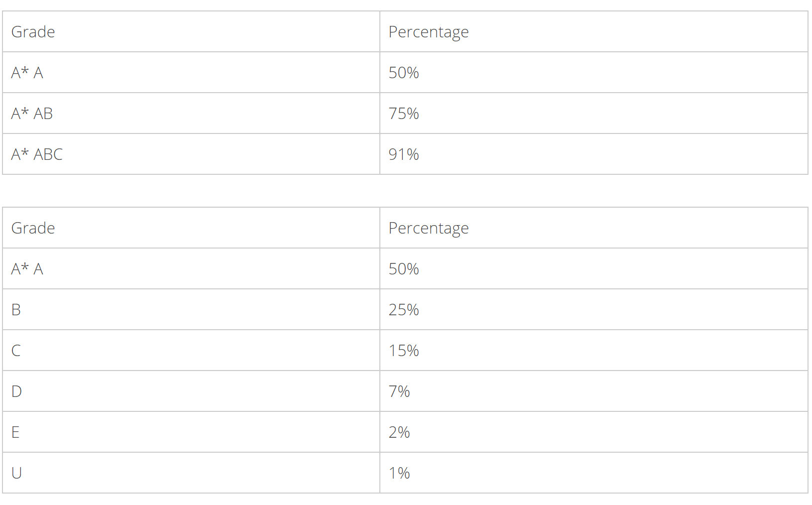Select the 50% cell in the top table
Screen dimensions: 812x505
pos(404,73)
